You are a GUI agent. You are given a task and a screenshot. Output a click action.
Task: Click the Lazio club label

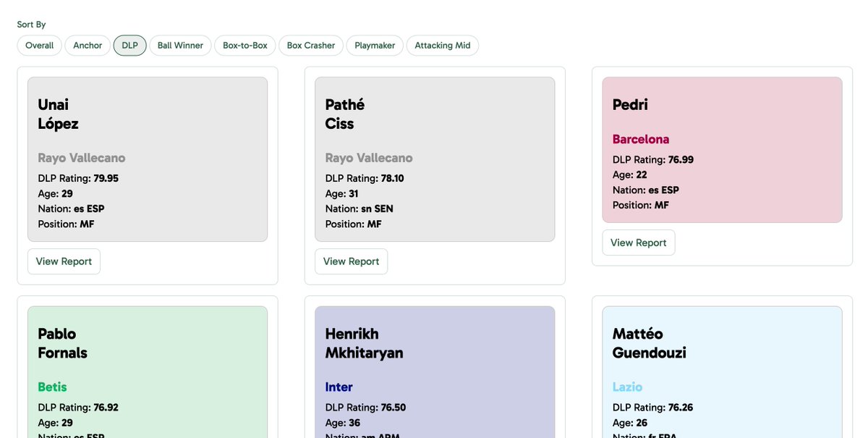tap(627, 387)
